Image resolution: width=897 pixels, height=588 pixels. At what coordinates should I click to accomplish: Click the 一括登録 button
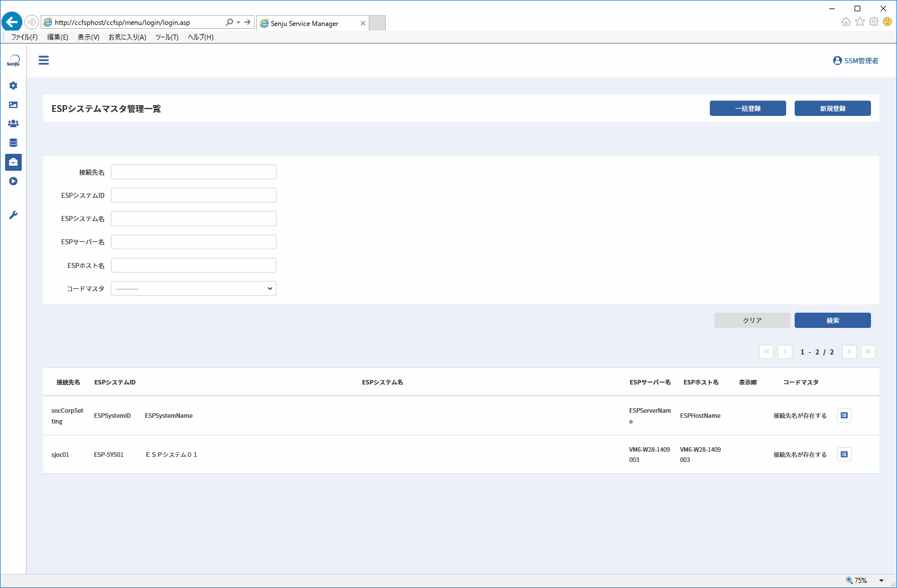pyautogui.click(x=748, y=109)
